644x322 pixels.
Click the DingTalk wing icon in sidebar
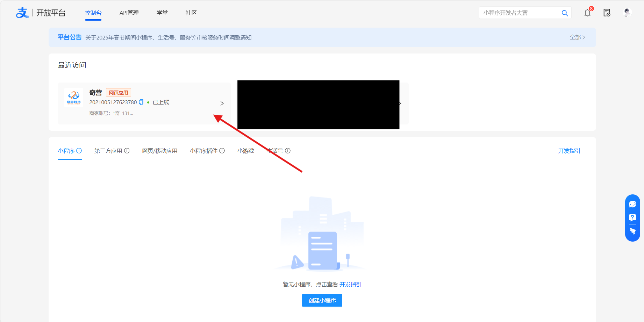pos(632,231)
